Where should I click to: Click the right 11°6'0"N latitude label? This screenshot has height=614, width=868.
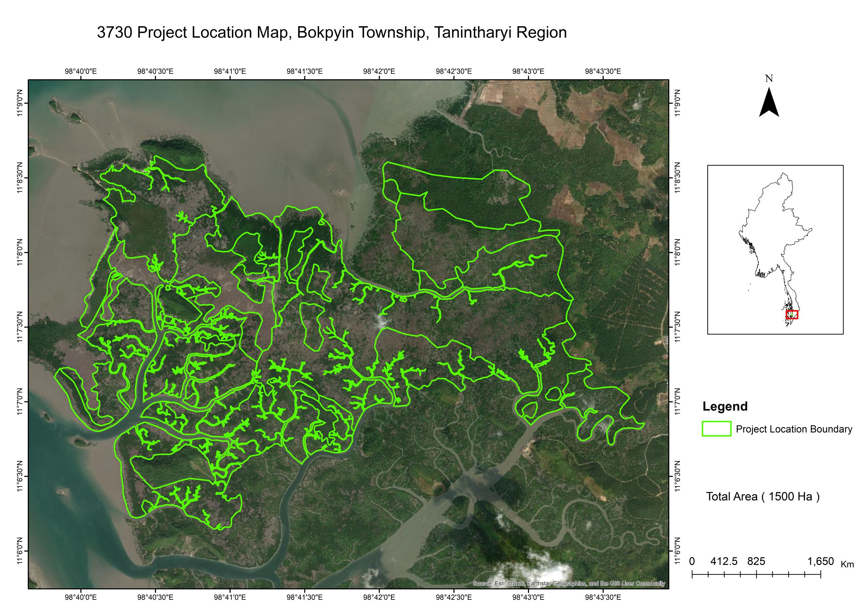(677, 551)
